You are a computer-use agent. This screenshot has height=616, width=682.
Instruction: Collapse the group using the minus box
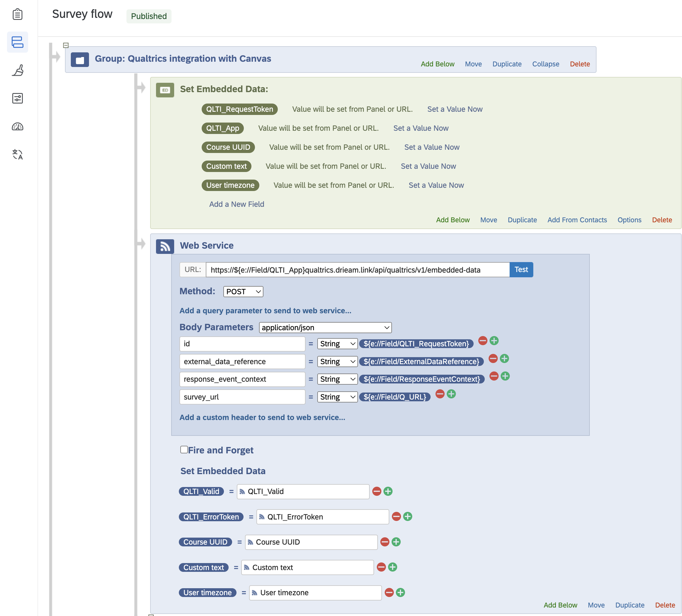66,45
